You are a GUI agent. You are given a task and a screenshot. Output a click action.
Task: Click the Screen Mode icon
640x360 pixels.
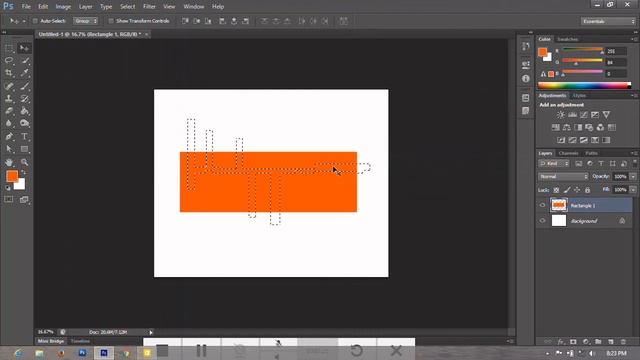point(24,200)
